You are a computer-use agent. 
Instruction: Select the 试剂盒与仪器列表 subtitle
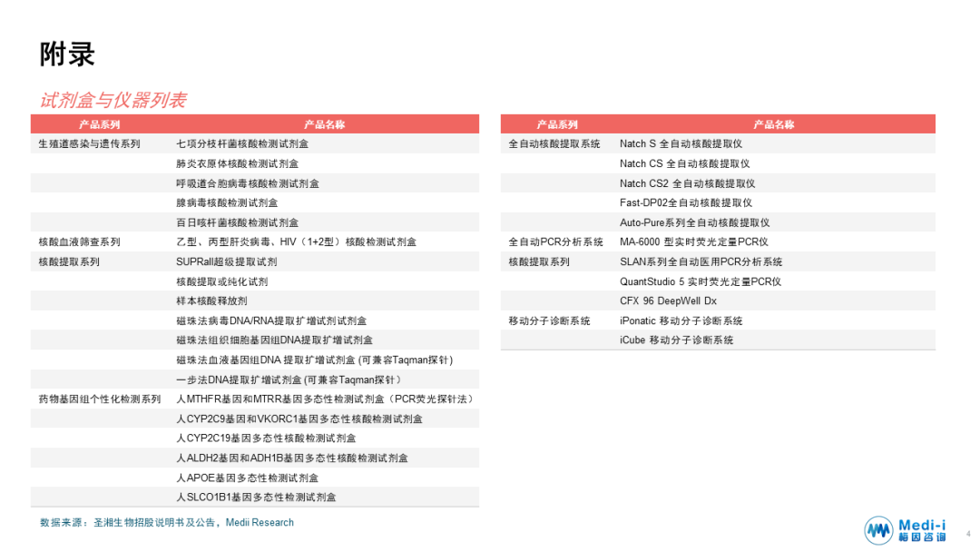[x=113, y=100]
